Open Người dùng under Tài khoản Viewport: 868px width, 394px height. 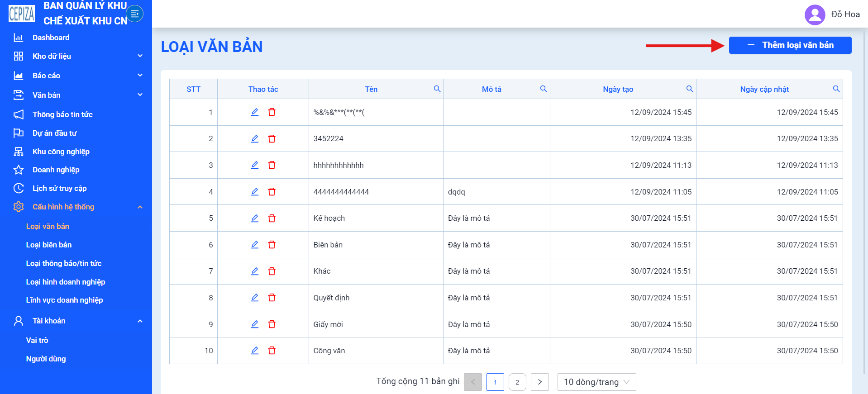click(x=46, y=359)
